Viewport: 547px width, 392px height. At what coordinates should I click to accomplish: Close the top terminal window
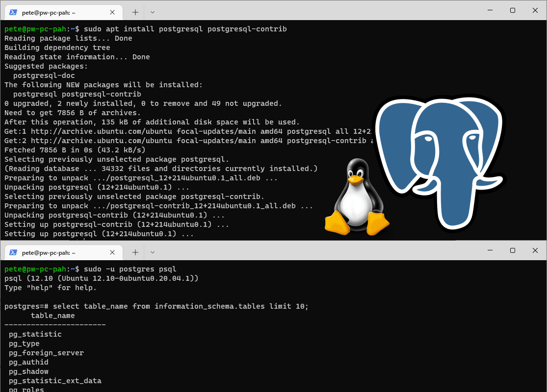(535, 10)
